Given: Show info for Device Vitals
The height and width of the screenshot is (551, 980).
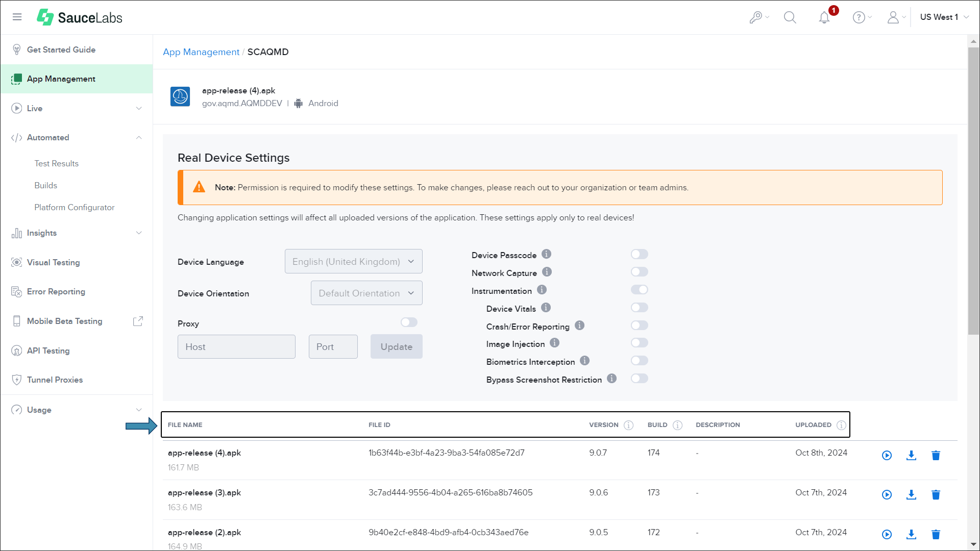Looking at the screenshot, I should point(546,308).
